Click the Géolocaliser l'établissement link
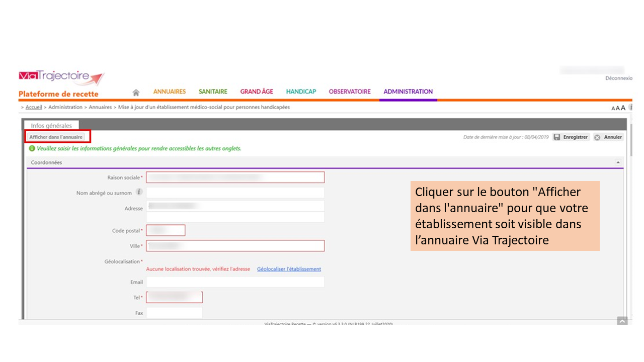644x362 pixels. [289, 269]
